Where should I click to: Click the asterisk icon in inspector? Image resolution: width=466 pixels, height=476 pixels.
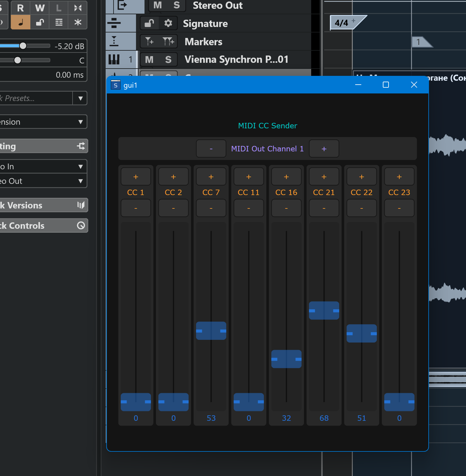click(x=78, y=22)
